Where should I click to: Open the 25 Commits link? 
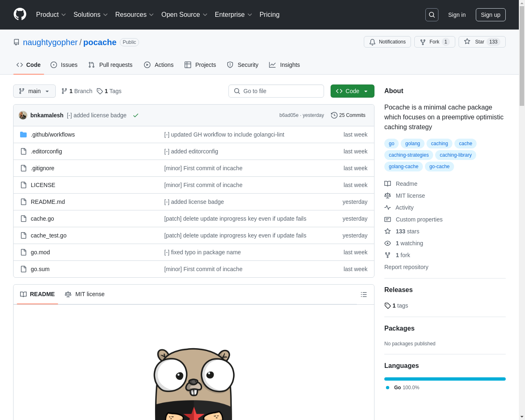[x=348, y=115]
